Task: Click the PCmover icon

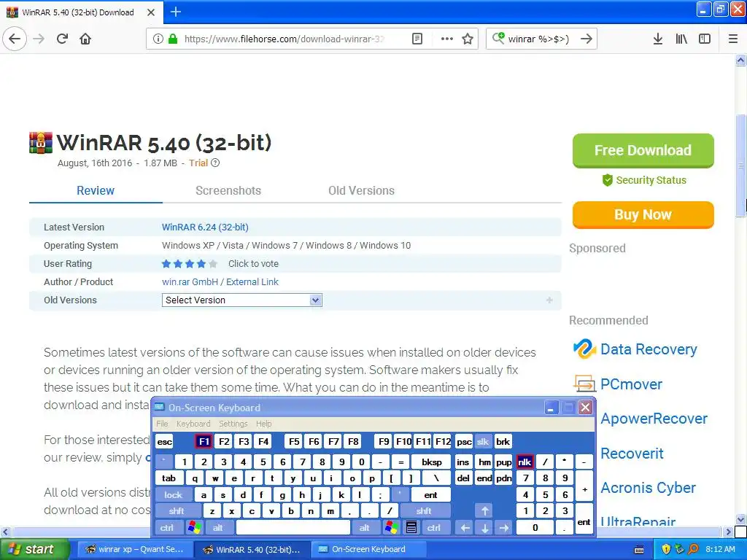Action: click(x=584, y=384)
